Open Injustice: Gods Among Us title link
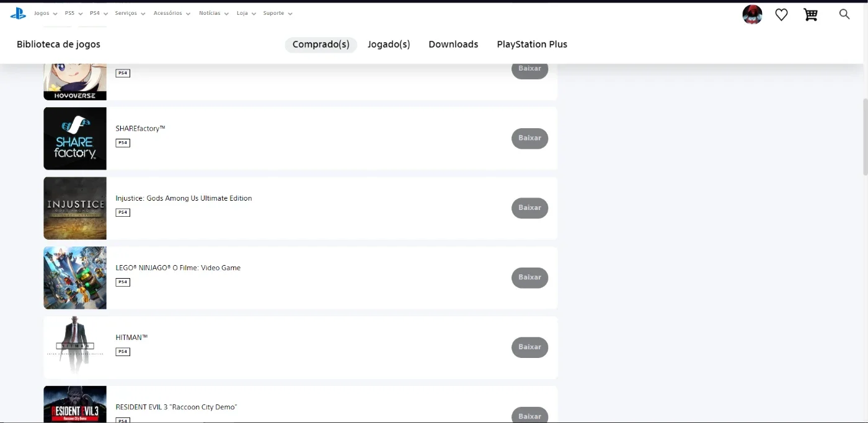This screenshot has height=423, width=868. pos(184,198)
